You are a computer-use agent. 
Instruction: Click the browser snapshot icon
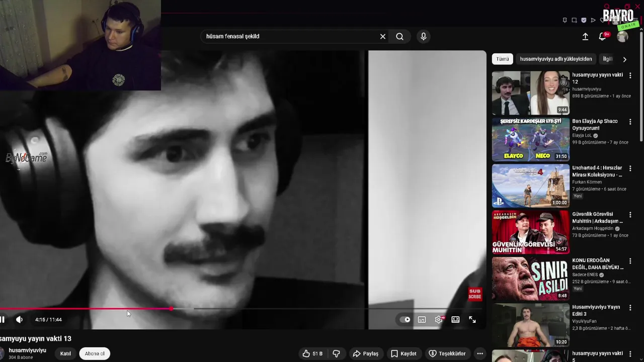click(x=574, y=20)
